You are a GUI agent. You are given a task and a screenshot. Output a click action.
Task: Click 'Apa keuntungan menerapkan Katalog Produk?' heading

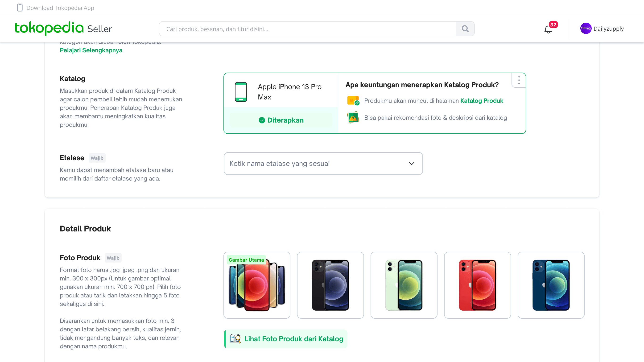pos(422,85)
